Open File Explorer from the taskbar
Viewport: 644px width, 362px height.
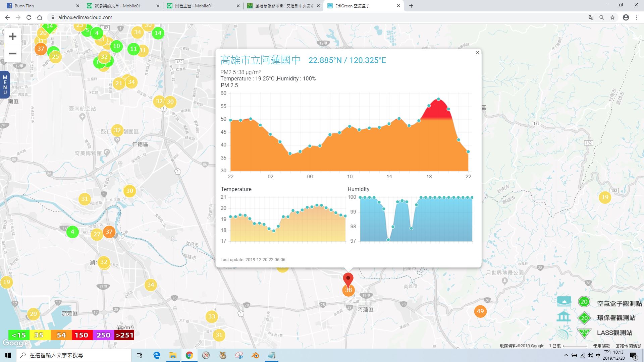173,355
